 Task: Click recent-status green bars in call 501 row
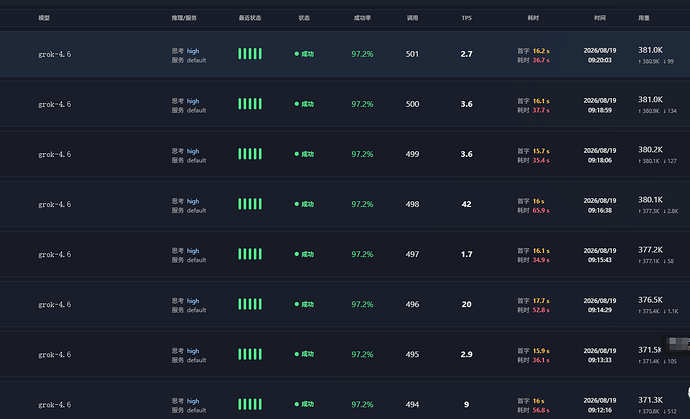coord(250,54)
